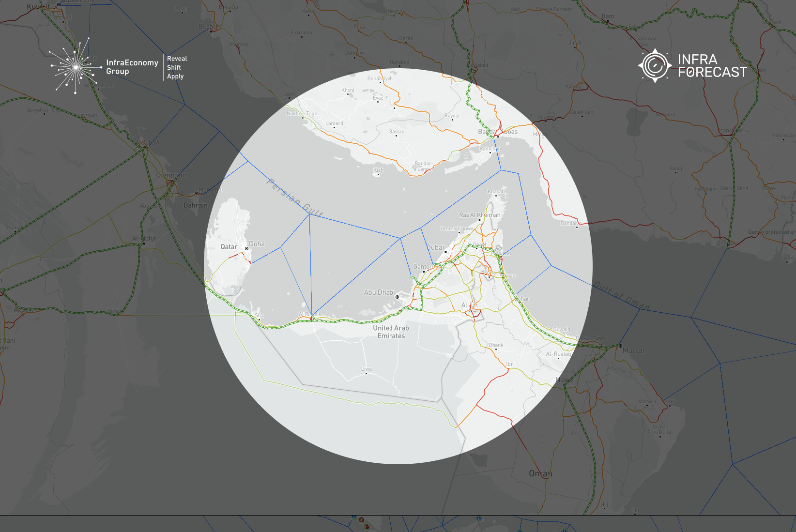This screenshot has height=532, width=796.
Task: Select the Abu Dhabi capital marker
Action: pyautogui.click(x=398, y=297)
